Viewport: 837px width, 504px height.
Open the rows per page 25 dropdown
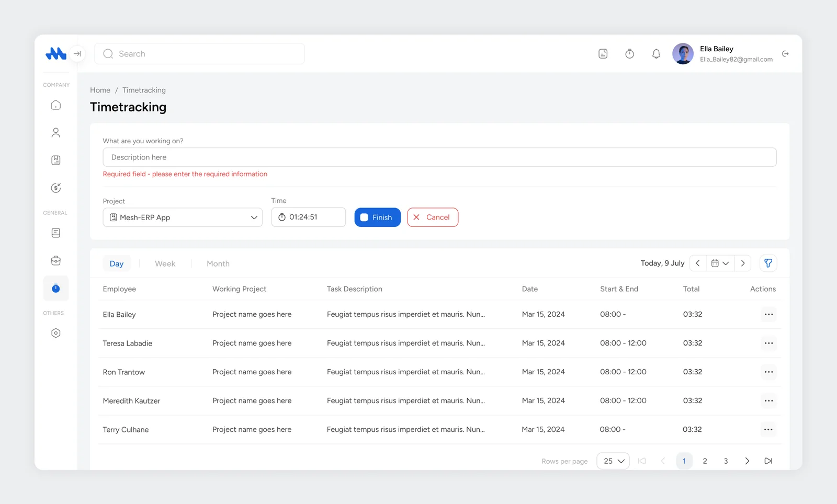(x=613, y=461)
